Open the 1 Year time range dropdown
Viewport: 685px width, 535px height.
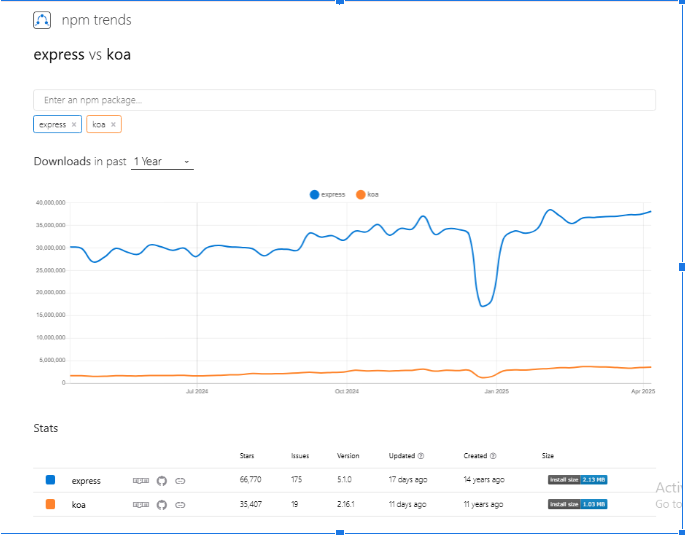162,162
